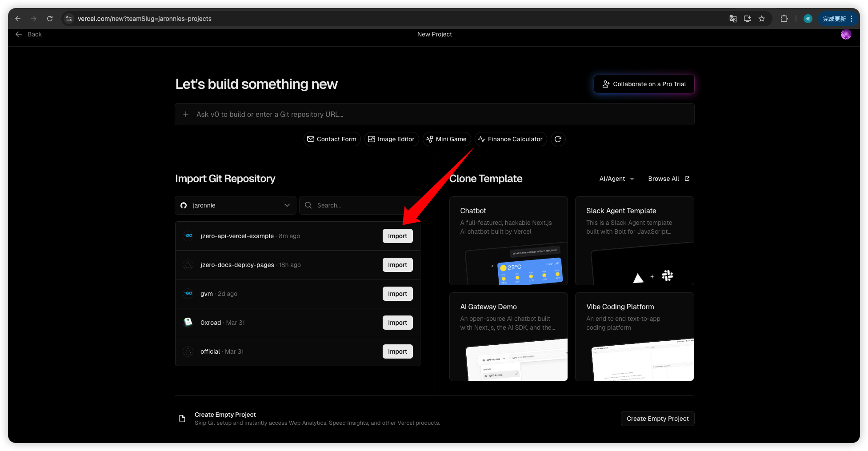Bookmark this page with the star icon

point(762,19)
